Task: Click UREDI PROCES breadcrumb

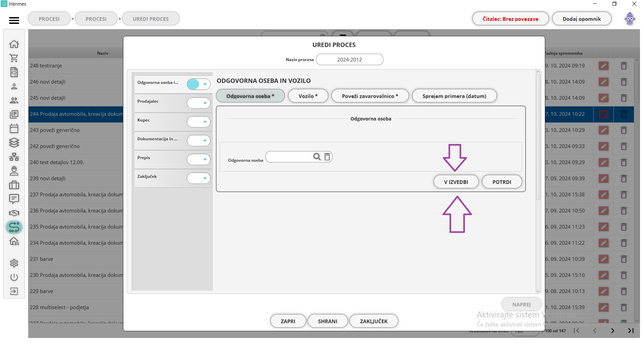Action: [x=151, y=19]
